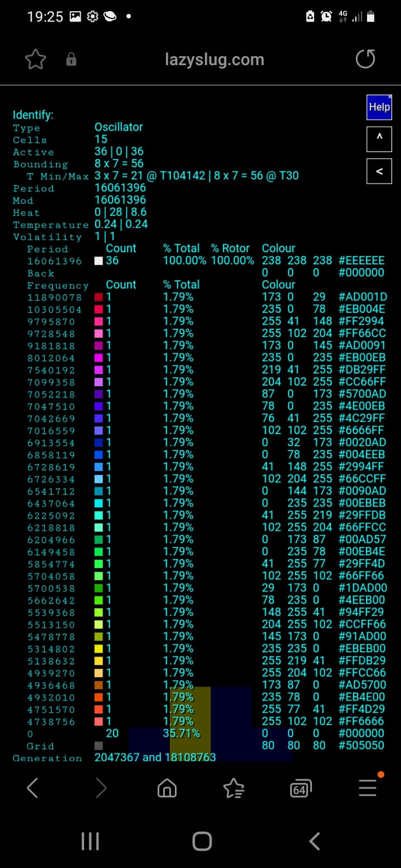Click the Mod value 16061396
This screenshot has width=401, height=868.
[x=120, y=200]
